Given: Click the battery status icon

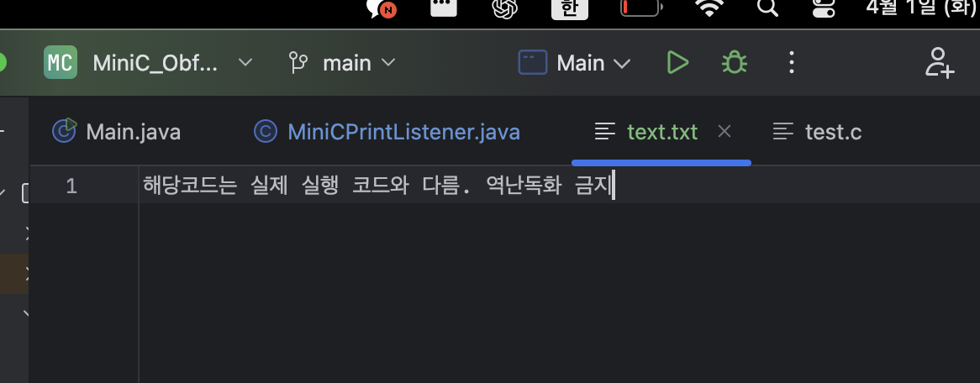Looking at the screenshot, I should pos(642,8).
